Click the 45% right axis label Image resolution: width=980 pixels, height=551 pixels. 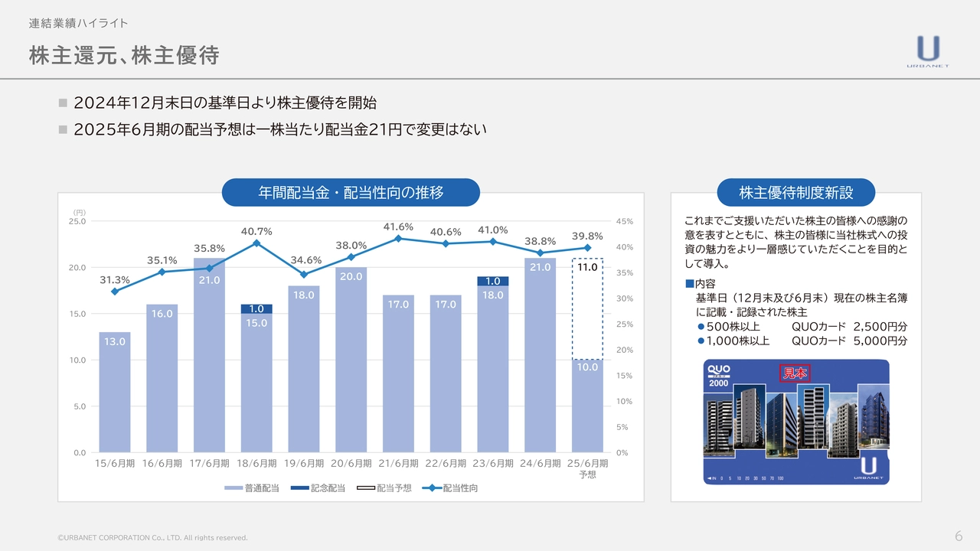[624, 221]
